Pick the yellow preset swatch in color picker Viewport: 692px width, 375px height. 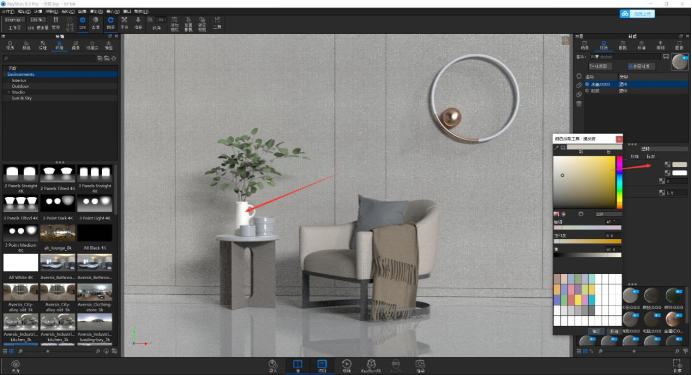[x=578, y=300]
